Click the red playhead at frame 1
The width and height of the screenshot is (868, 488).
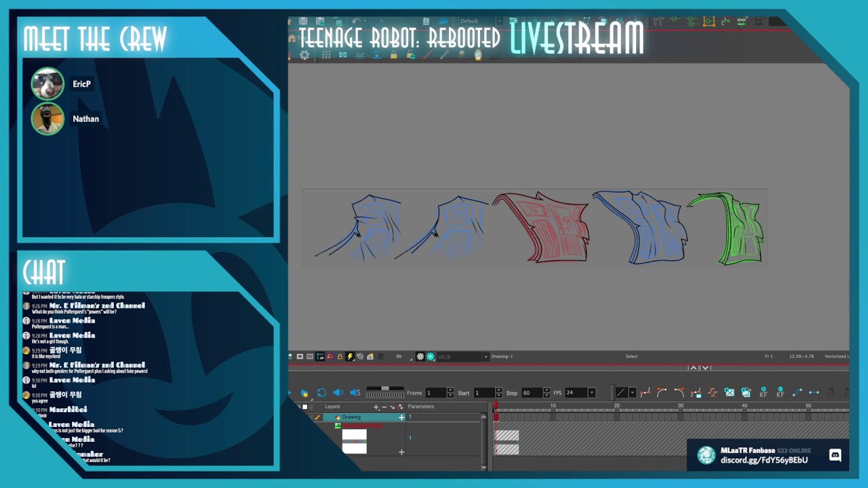pyautogui.click(x=495, y=405)
